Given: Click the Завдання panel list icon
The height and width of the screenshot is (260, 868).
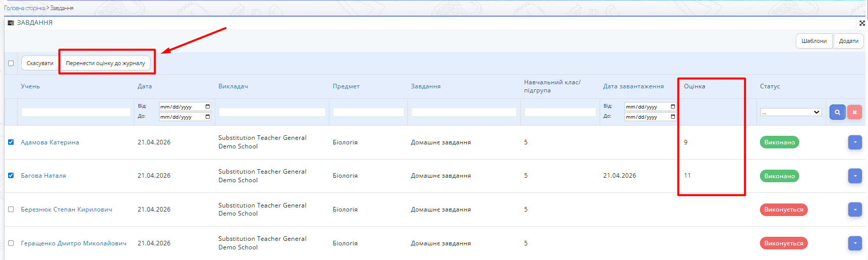Looking at the screenshot, I should (x=11, y=23).
